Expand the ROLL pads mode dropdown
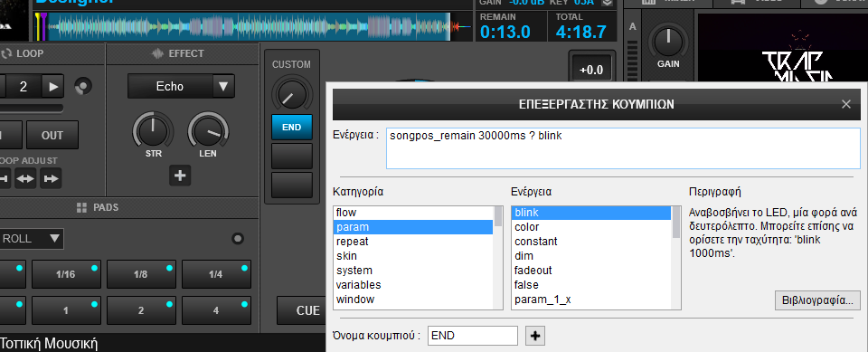 [x=32, y=239]
